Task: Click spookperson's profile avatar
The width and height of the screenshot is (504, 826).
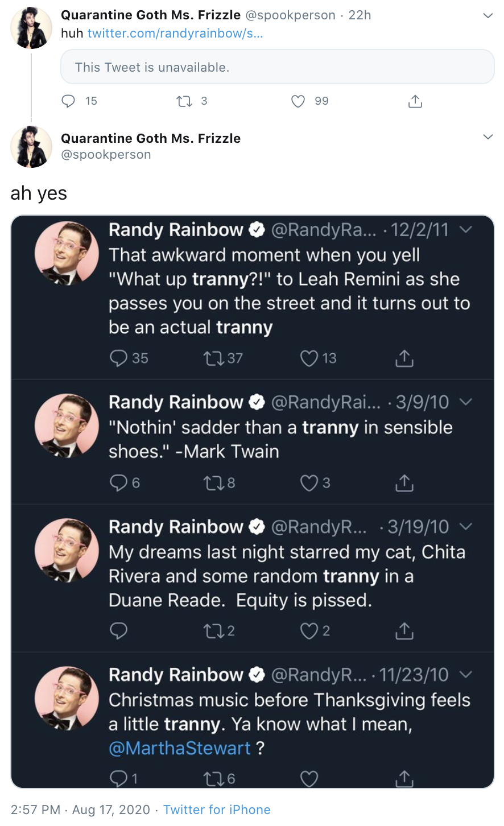Action: (x=31, y=27)
